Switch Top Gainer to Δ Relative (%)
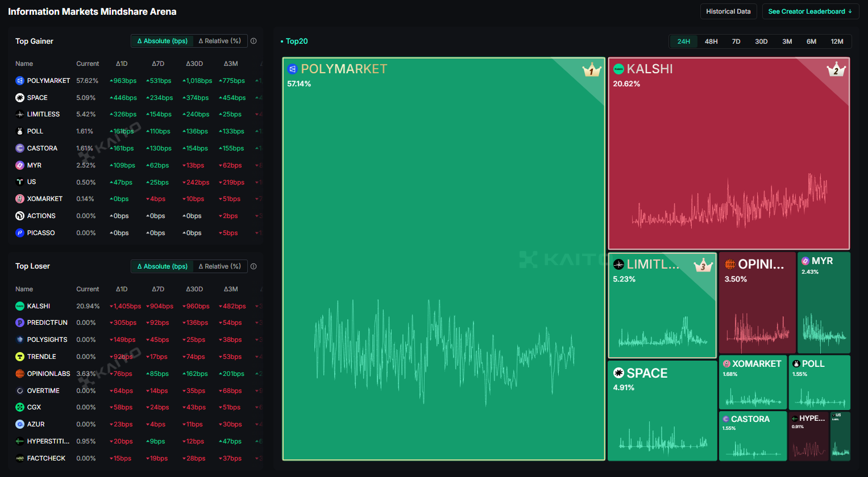Screen dimensions: 868x477 219,40
